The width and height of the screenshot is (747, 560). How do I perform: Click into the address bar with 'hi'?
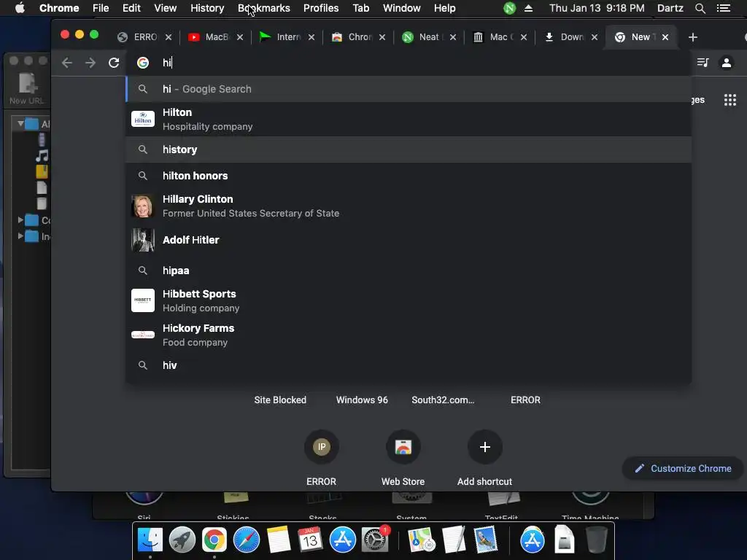pos(409,63)
